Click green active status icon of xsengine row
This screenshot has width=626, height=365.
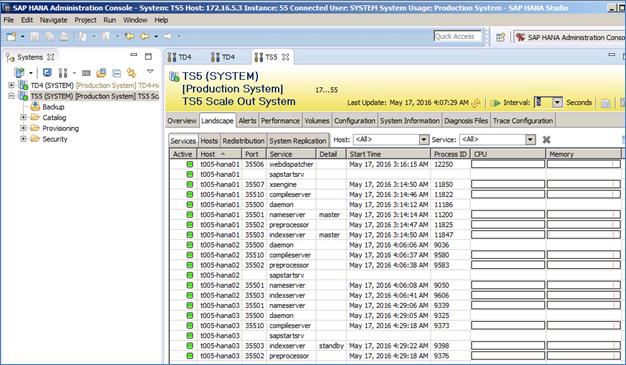190,184
